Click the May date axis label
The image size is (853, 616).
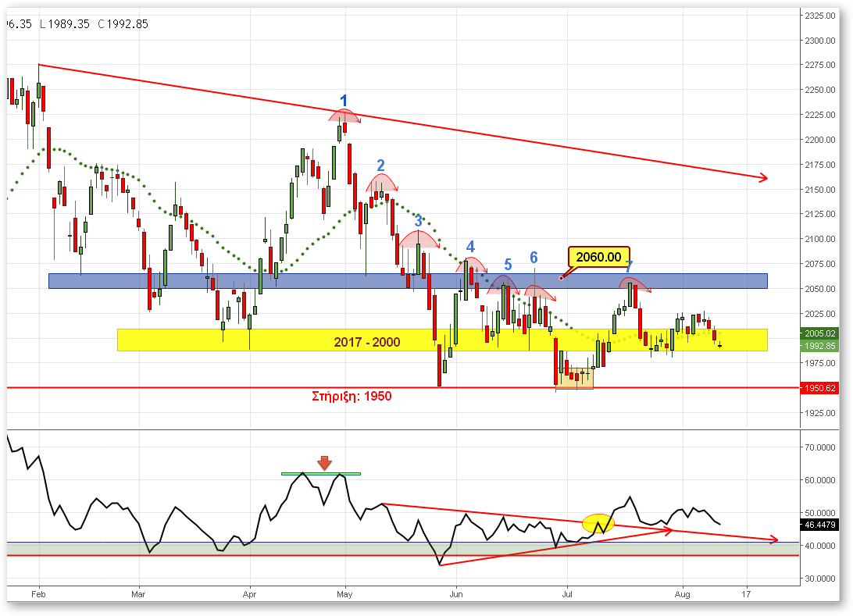coord(344,594)
